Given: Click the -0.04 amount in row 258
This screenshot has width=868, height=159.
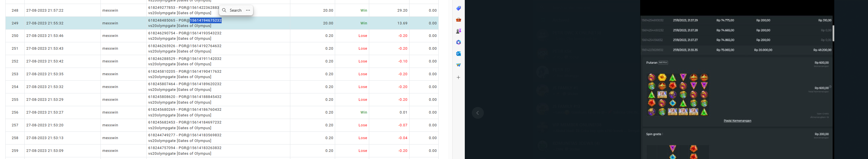Looking at the screenshot, I should tap(403, 138).
